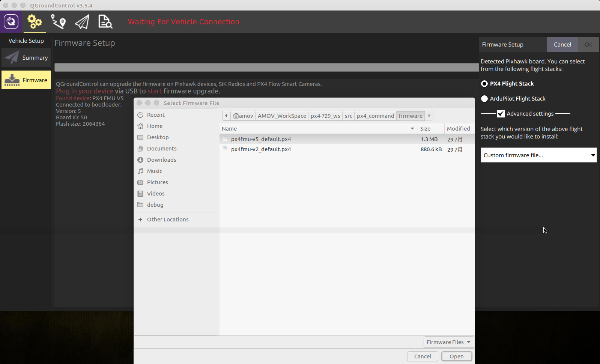Viewport: 600px width, 364px height.
Task: Jump to AMOV_WorkSpace path segment
Action: (x=282, y=116)
